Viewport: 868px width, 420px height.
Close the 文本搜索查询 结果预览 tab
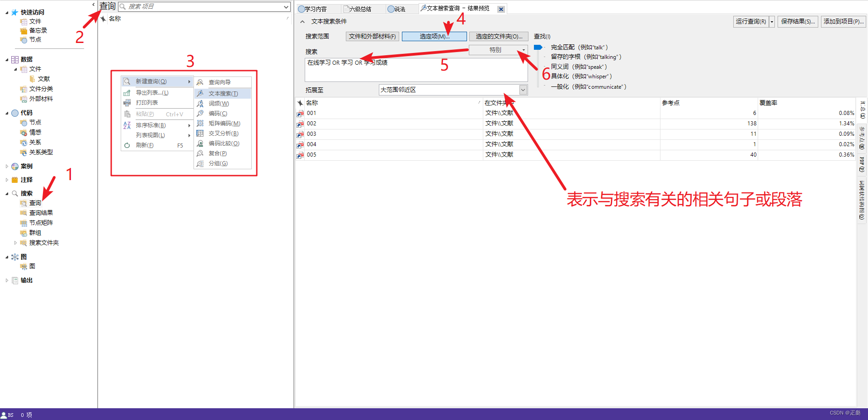pyautogui.click(x=501, y=9)
